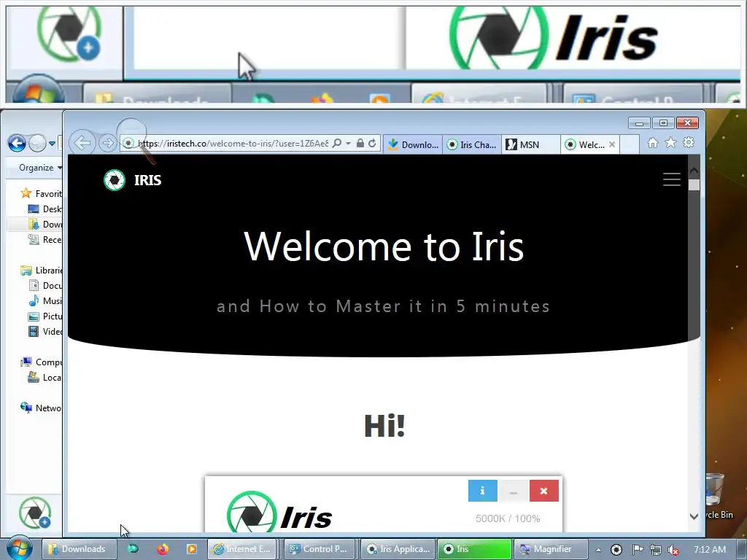Open the media player taskbar icon
747x560 pixels.
click(x=192, y=549)
